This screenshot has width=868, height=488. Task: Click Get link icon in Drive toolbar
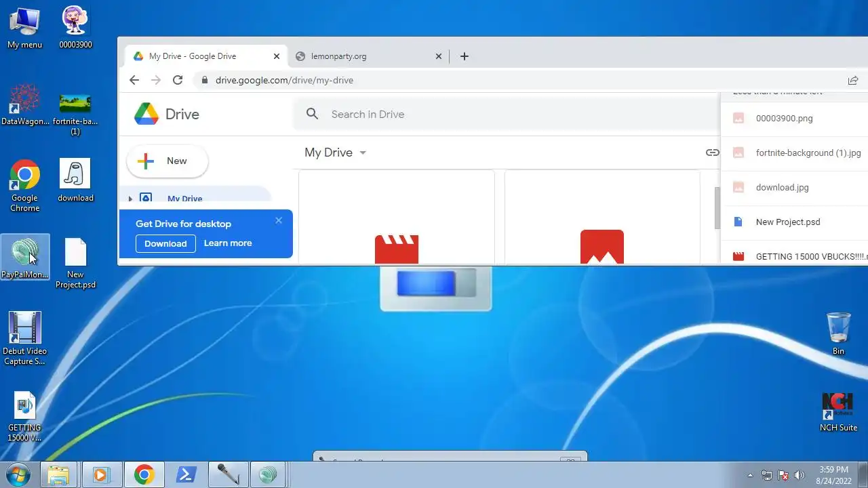coord(712,152)
